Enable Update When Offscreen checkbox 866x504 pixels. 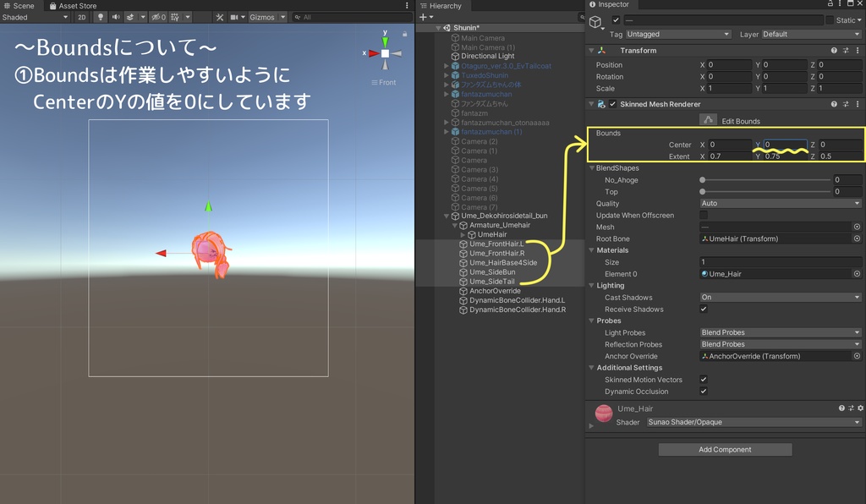tap(704, 215)
